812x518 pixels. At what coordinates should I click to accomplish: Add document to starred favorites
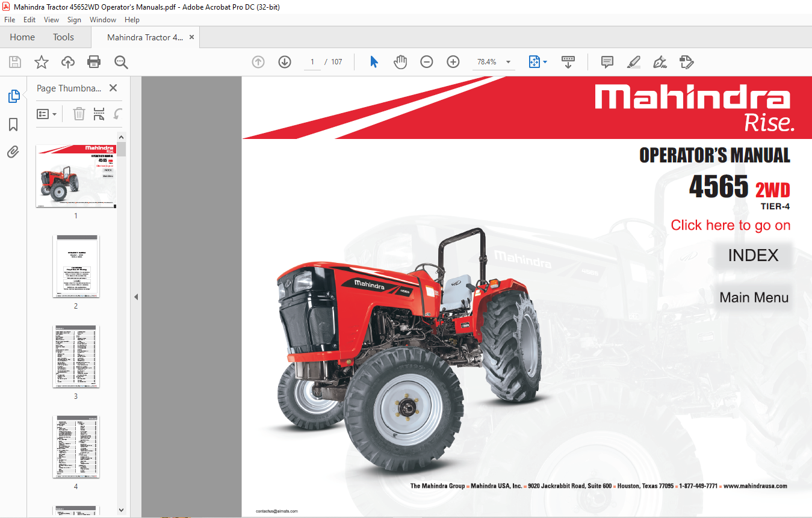pyautogui.click(x=41, y=62)
